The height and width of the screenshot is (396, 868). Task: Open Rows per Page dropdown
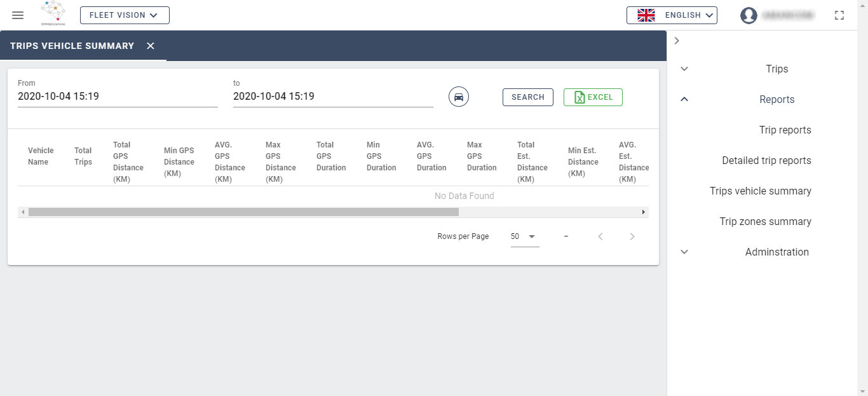click(x=525, y=236)
